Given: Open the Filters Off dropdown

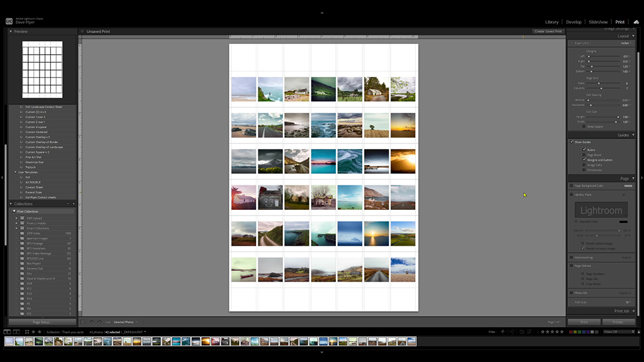Looking at the screenshot, I should (x=619, y=332).
